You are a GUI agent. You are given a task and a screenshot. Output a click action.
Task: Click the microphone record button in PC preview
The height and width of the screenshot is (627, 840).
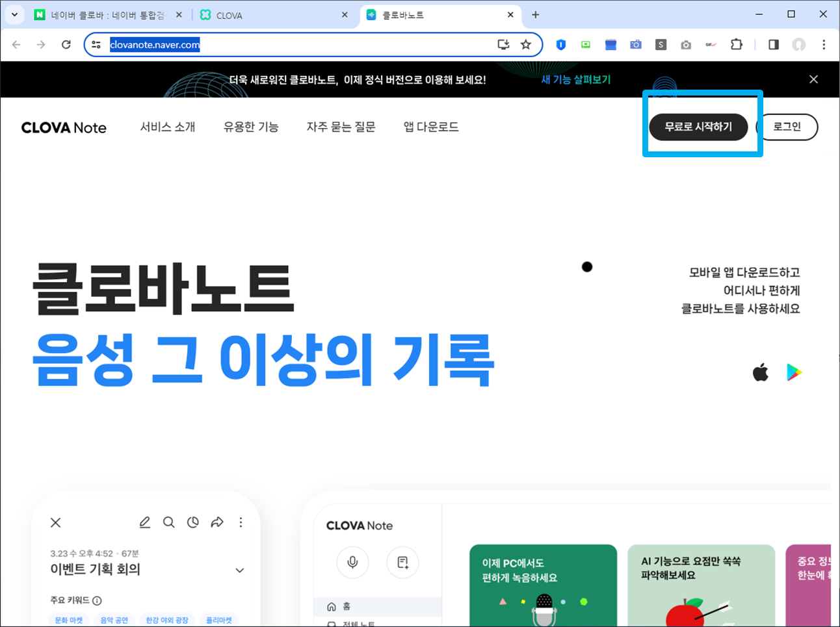(x=352, y=562)
